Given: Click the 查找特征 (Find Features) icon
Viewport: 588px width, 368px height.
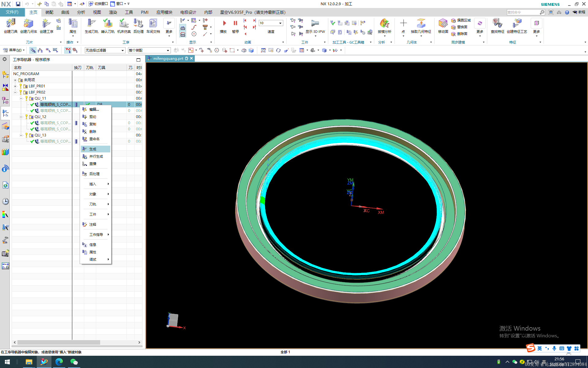Looking at the screenshot, I should click(497, 26).
